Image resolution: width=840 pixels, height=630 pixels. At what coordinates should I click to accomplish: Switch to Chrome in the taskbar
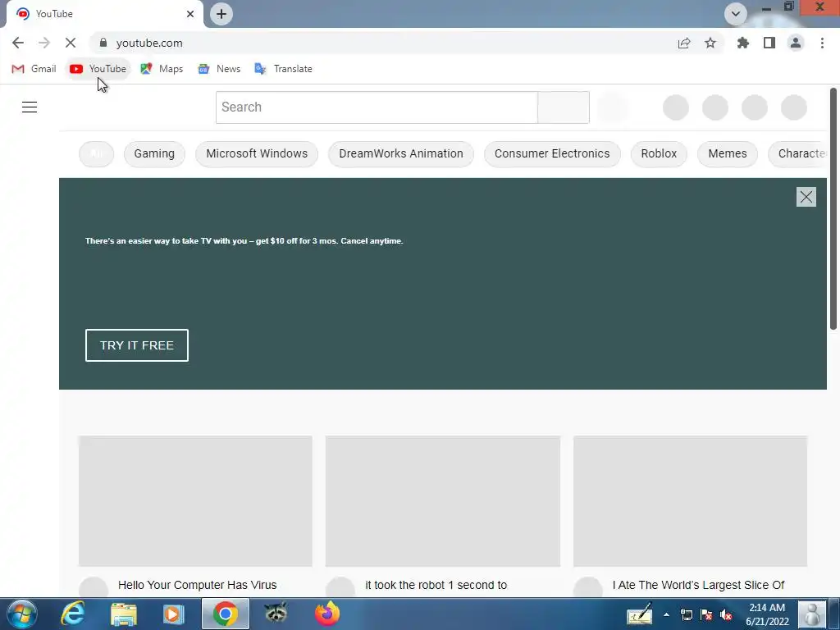[x=226, y=614]
